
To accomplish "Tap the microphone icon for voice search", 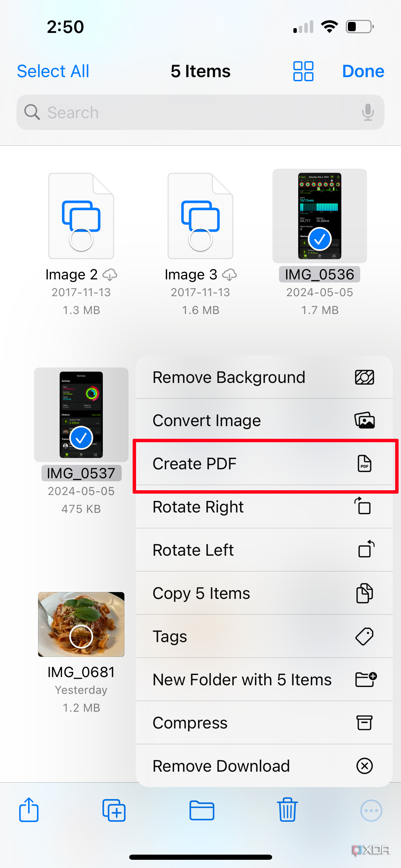I will 368,112.
